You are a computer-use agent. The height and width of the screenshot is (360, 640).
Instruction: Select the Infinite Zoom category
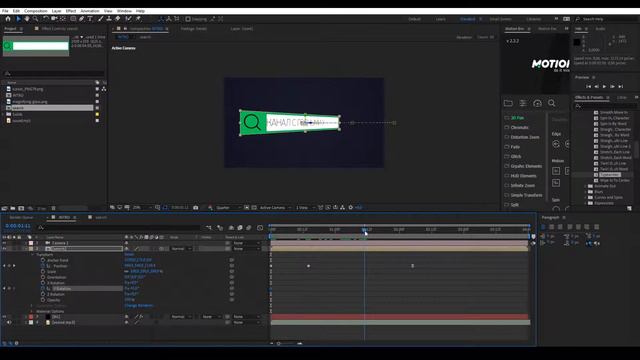point(522,185)
